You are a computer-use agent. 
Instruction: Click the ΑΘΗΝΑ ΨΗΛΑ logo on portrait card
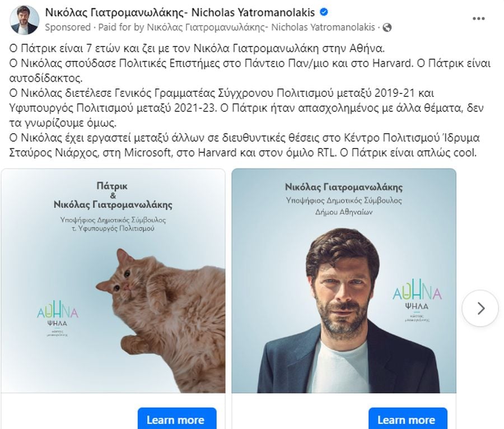(417, 303)
